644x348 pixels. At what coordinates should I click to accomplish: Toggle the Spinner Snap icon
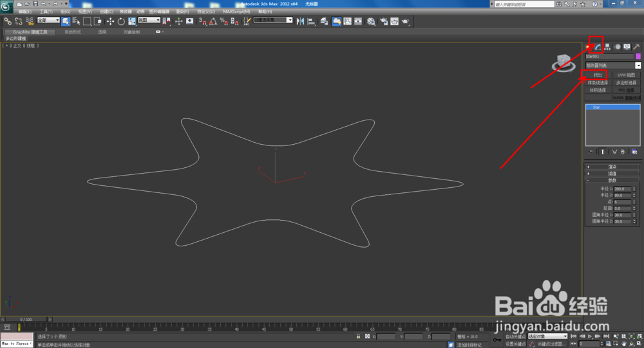coord(234,21)
